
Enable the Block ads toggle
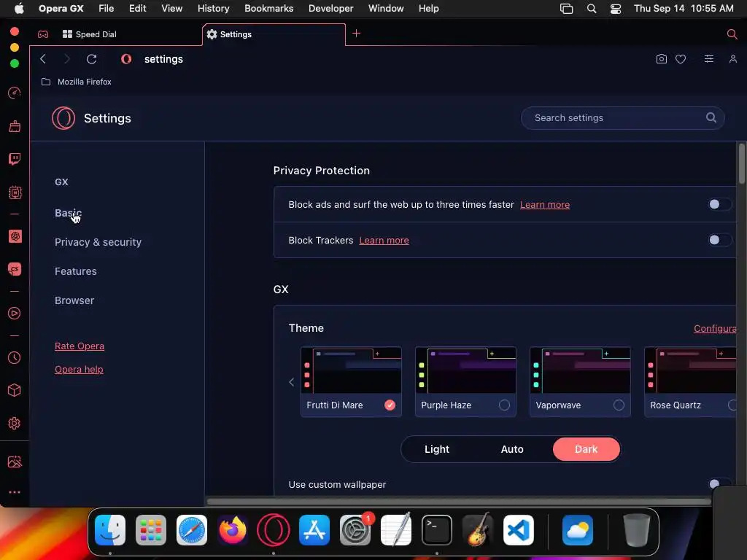pyautogui.click(x=719, y=204)
